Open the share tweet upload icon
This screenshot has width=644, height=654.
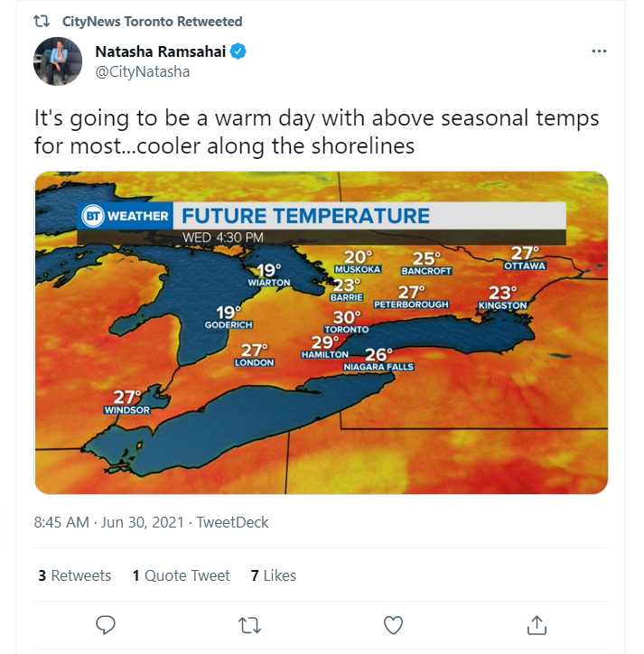click(x=537, y=625)
